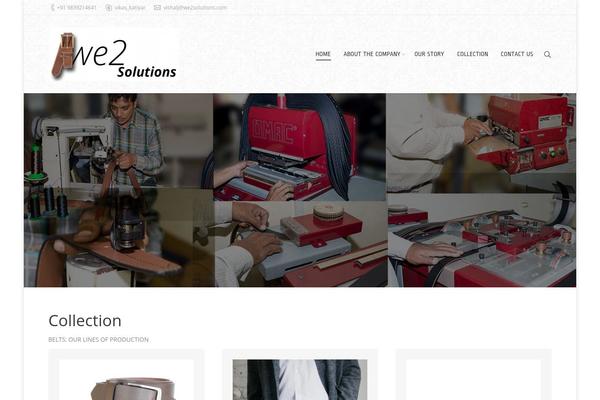This screenshot has height=400, width=600.
Task: Click the phone number link
Action: pyautogui.click(x=77, y=7)
